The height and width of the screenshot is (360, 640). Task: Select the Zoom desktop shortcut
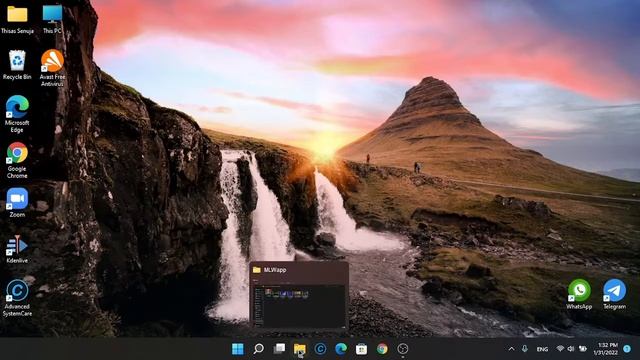coord(17,202)
